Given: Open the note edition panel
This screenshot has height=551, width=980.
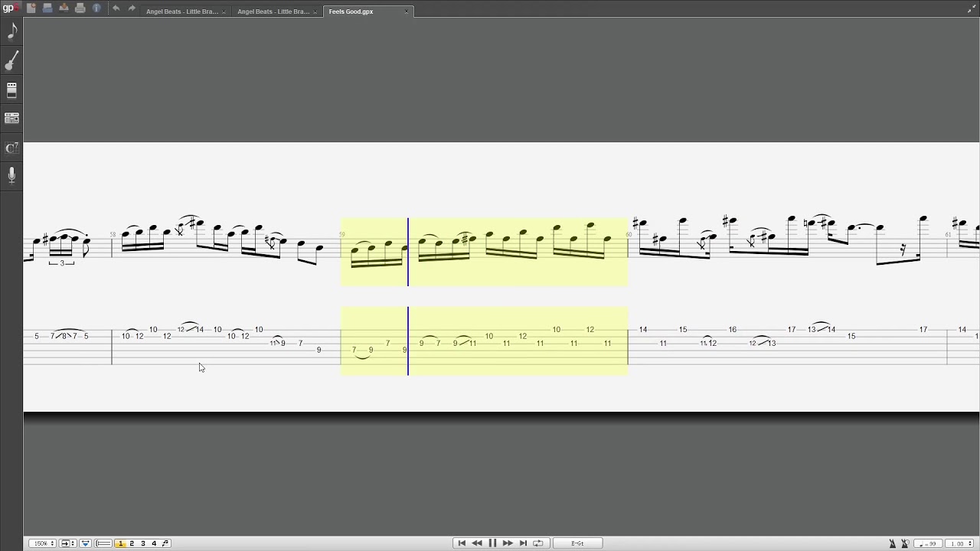Looking at the screenshot, I should click(11, 31).
